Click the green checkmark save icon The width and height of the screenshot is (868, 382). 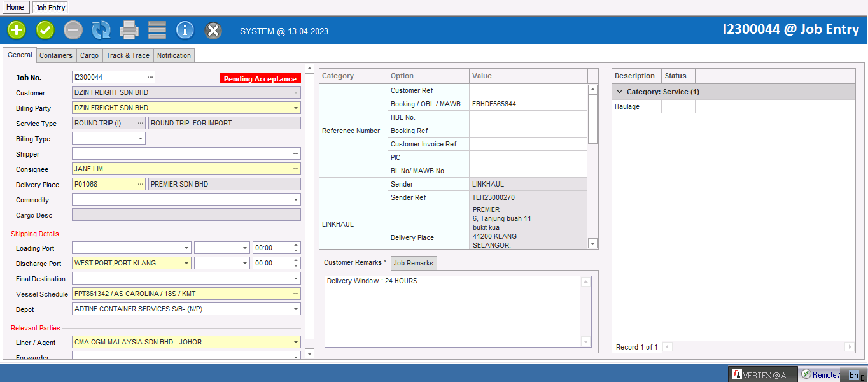pos(45,30)
